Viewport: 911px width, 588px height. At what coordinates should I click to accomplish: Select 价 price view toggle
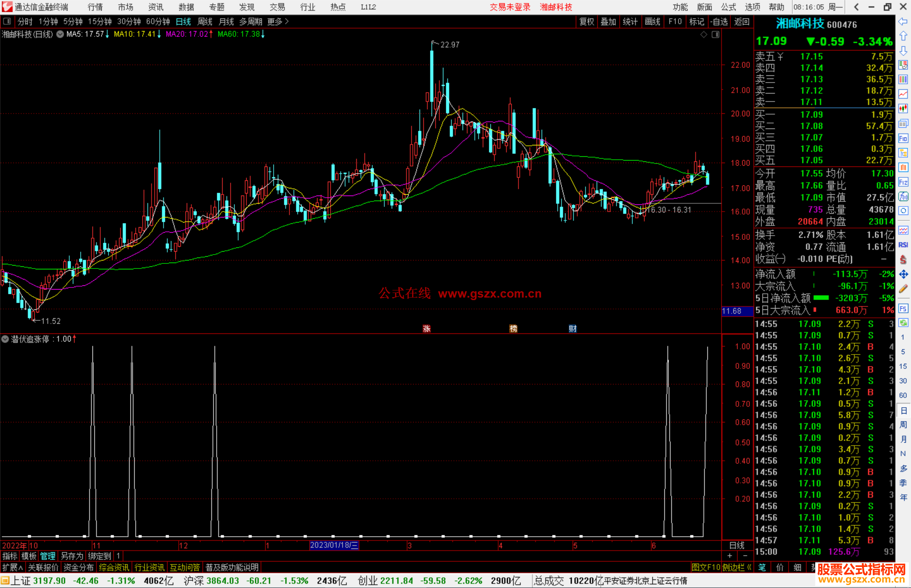[x=780, y=567]
